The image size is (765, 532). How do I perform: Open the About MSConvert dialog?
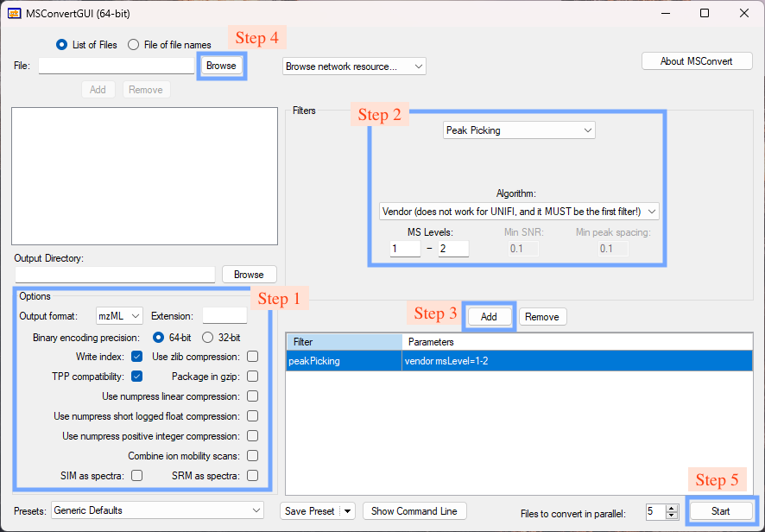(x=696, y=60)
